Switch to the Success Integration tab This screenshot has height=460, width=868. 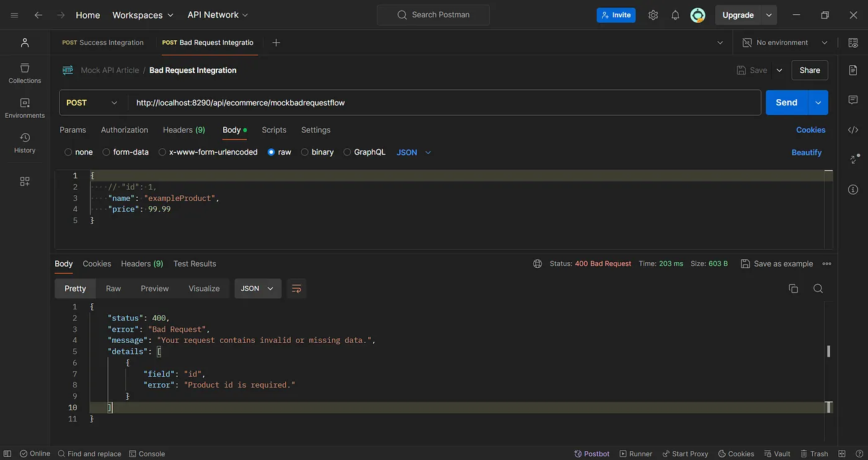tap(103, 42)
